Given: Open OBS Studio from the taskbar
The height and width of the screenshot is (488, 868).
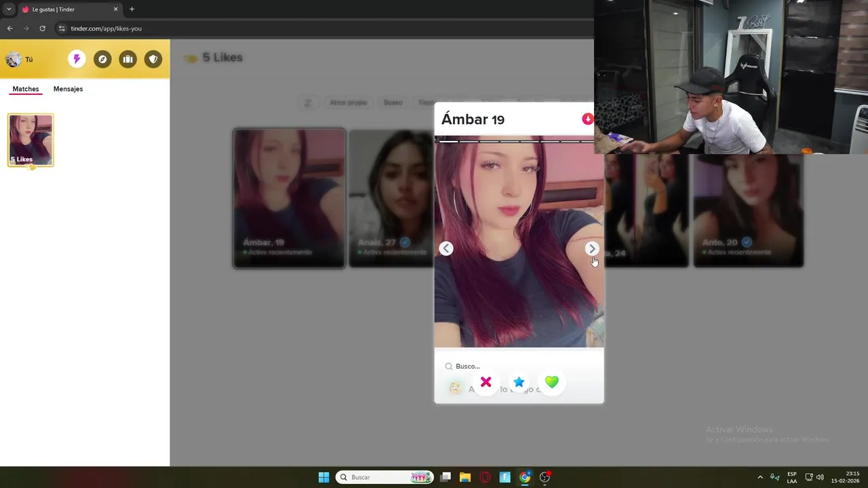Looking at the screenshot, I should click(545, 477).
